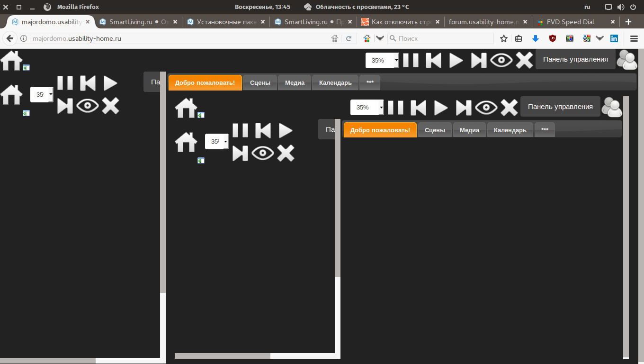Click the X icon in topmost page toolbar
This screenshot has width=644, height=364.
pyautogui.click(x=524, y=60)
